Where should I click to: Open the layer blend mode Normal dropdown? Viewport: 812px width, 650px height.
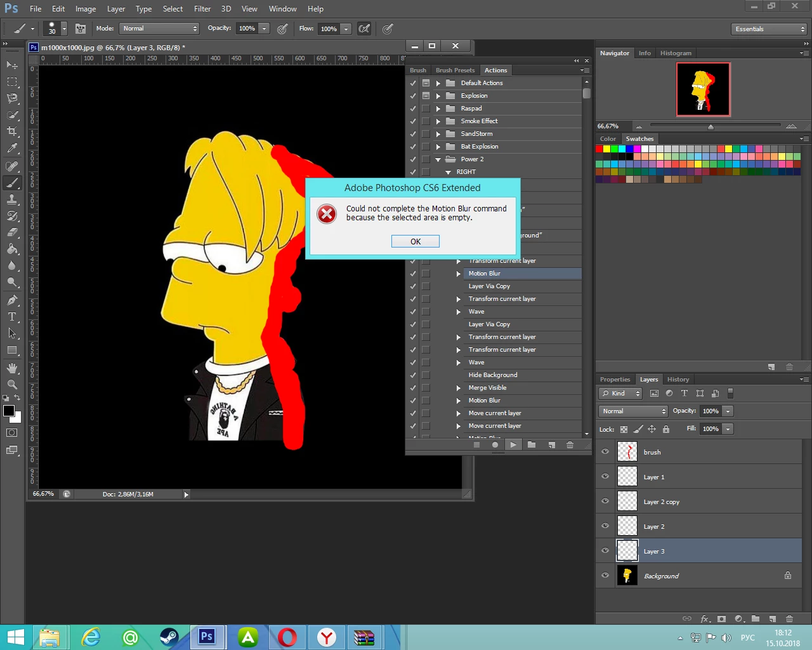pyautogui.click(x=633, y=411)
